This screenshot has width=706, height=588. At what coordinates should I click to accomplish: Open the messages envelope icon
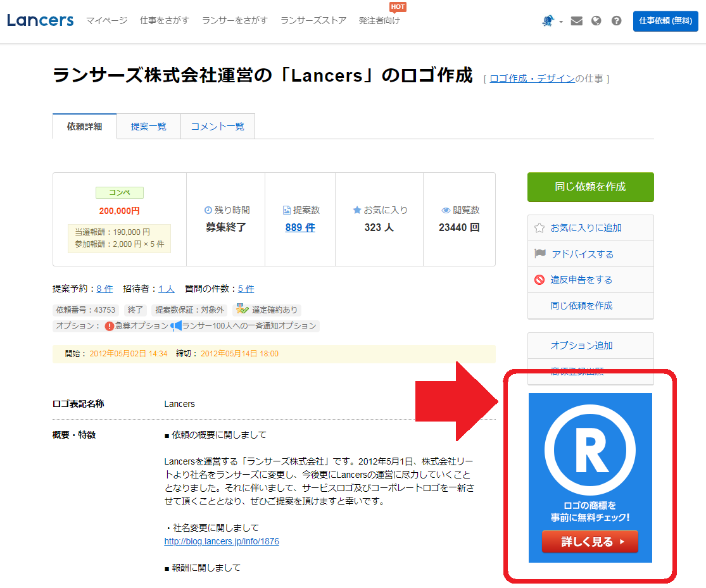[x=577, y=21]
